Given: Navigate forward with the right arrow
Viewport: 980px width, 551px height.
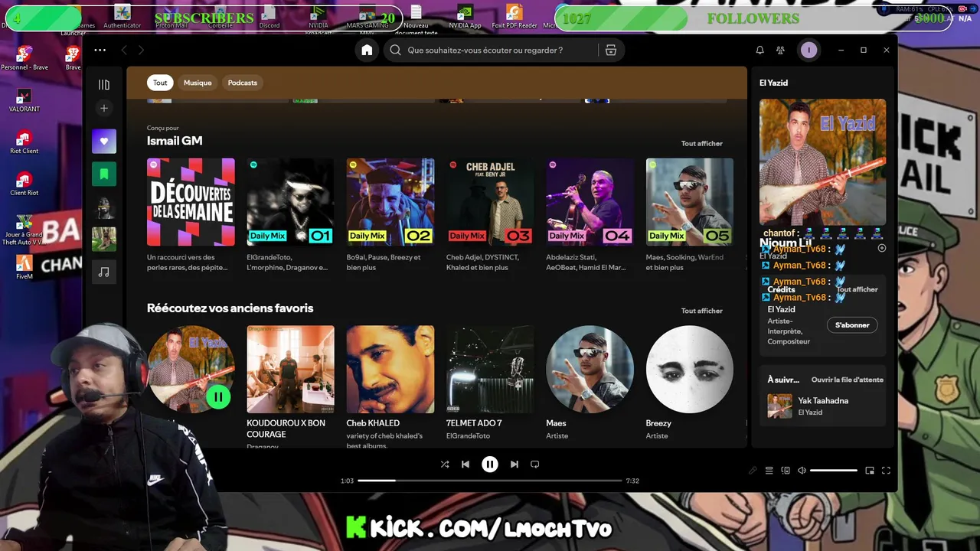Looking at the screenshot, I should (141, 50).
